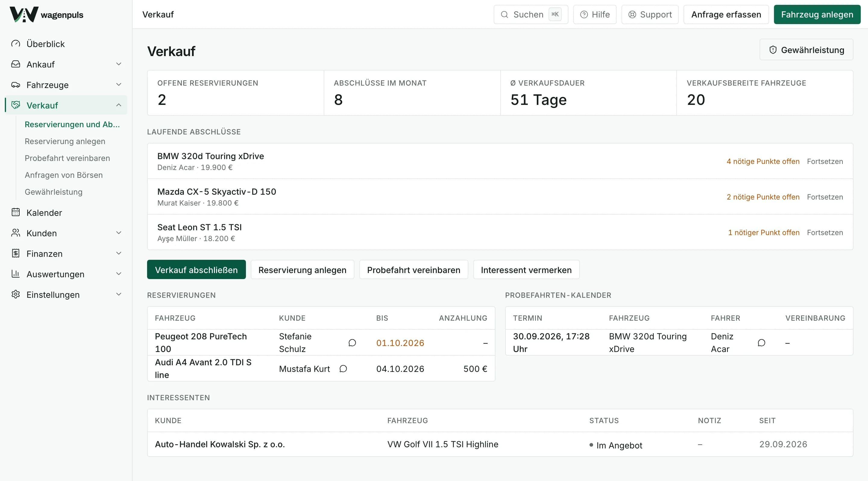Continue the BMW 320d Touring deal via Fortsetzen
868x481 pixels.
(825, 161)
